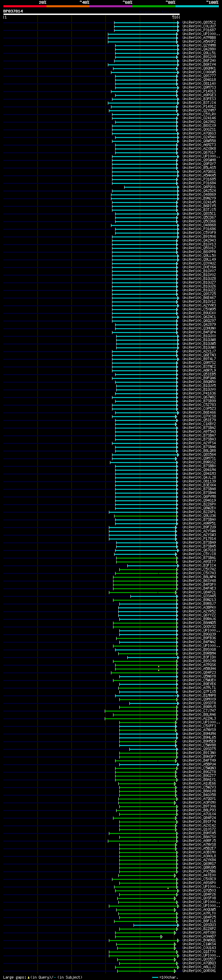Open hit UniRef100_C0LUU7

coord(199,26)
